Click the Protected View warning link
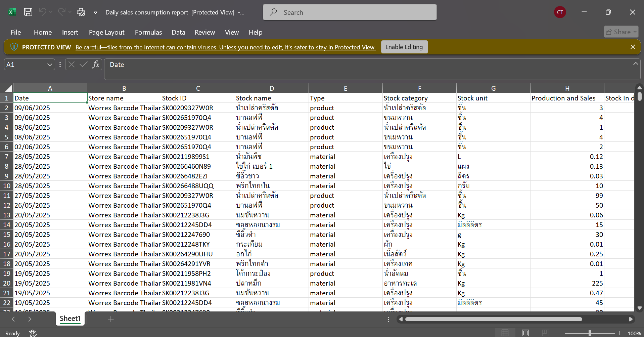The width and height of the screenshot is (644, 337). 226,47
